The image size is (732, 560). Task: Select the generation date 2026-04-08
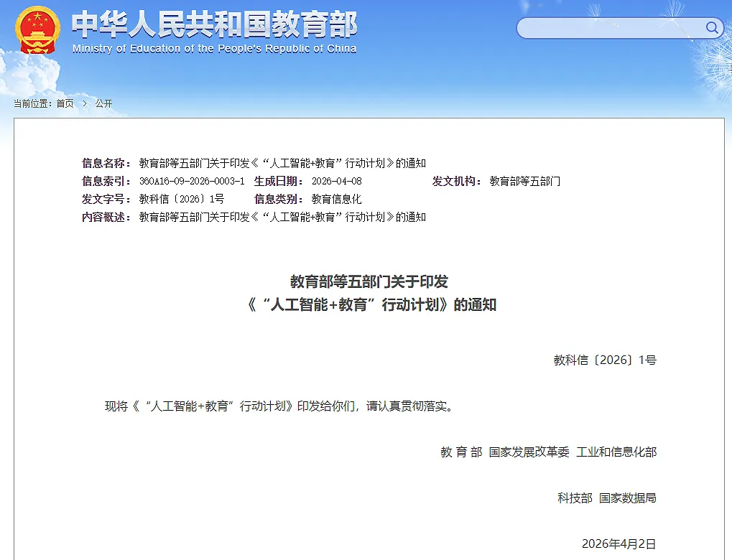(x=337, y=181)
